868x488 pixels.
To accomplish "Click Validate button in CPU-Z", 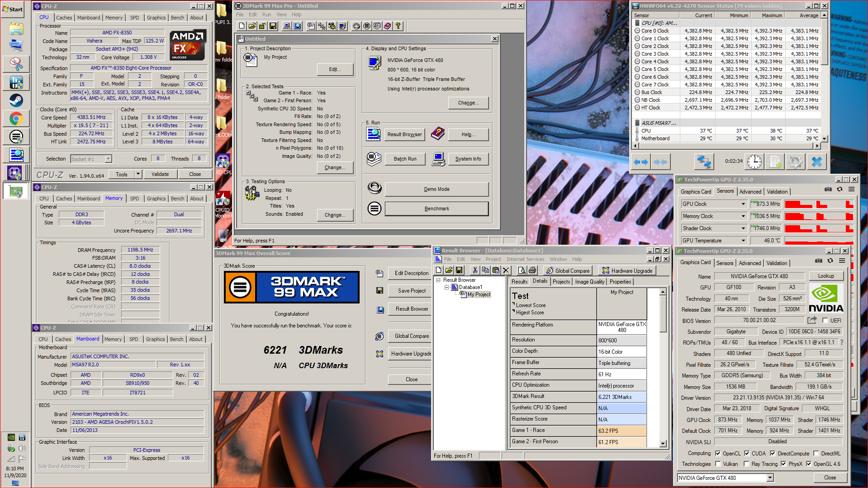I will [160, 174].
